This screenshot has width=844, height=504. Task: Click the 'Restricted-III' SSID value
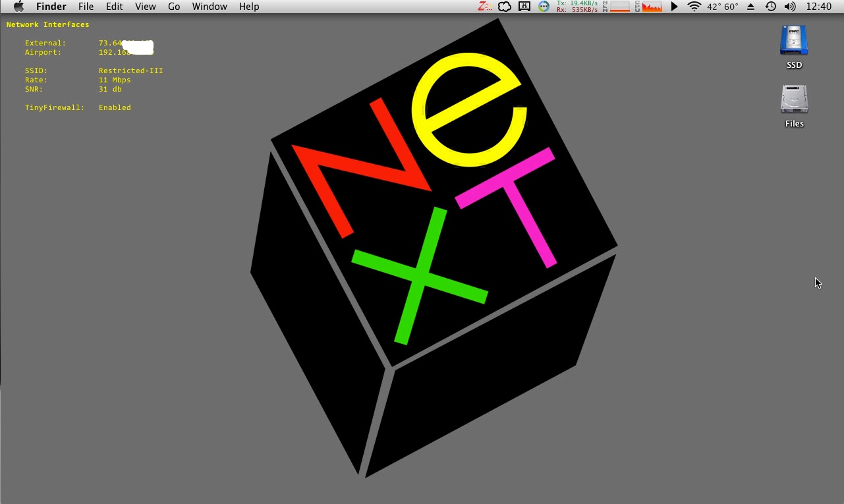[131, 70]
